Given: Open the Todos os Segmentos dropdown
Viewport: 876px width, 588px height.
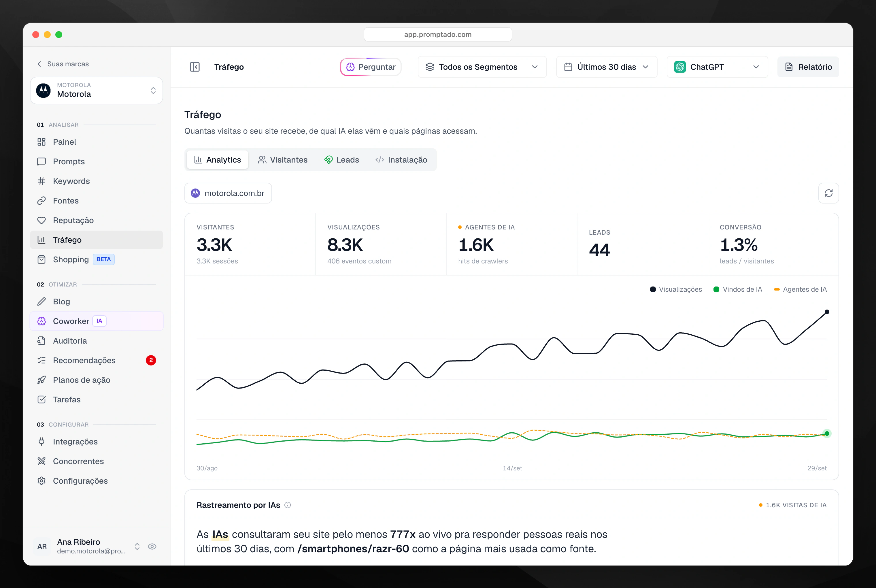Looking at the screenshot, I should point(482,67).
